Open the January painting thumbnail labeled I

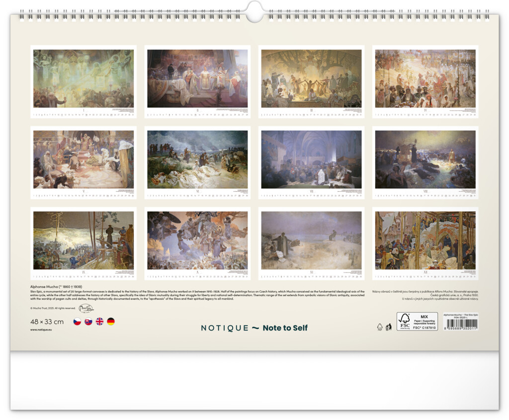click(x=83, y=79)
